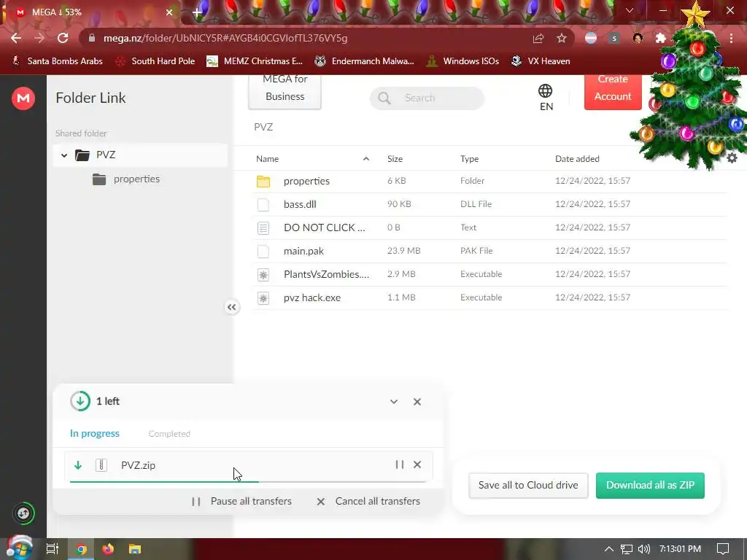
Task: Click the volume speaker tray icon
Action: tap(643, 549)
